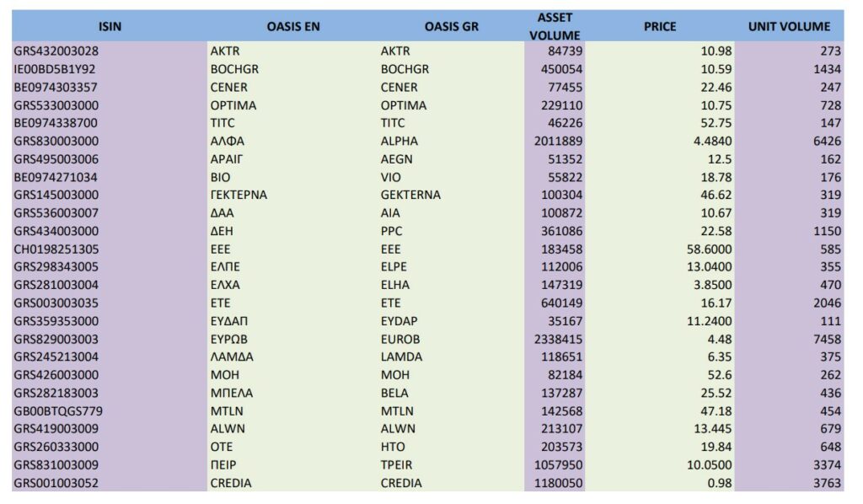Select the UNIT VOLUME column header
863x504 pixels.
coord(789,26)
